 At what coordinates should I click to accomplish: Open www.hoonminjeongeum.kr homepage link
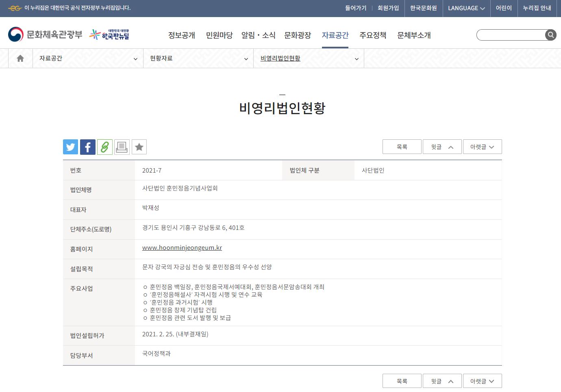182,248
